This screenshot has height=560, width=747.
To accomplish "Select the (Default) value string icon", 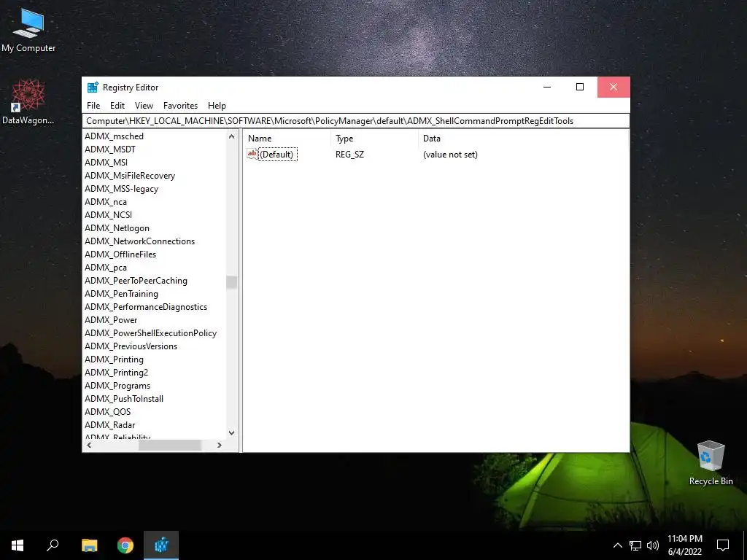I will (x=252, y=154).
